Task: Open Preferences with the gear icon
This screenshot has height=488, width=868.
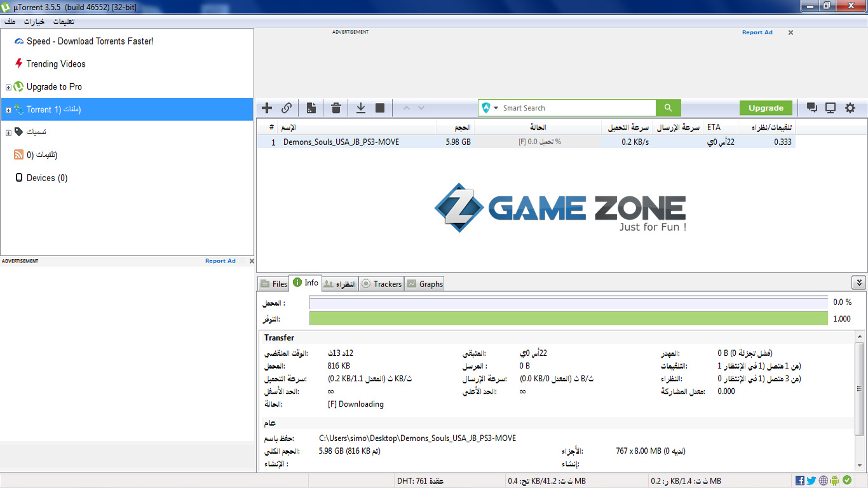Action: (850, 108)
